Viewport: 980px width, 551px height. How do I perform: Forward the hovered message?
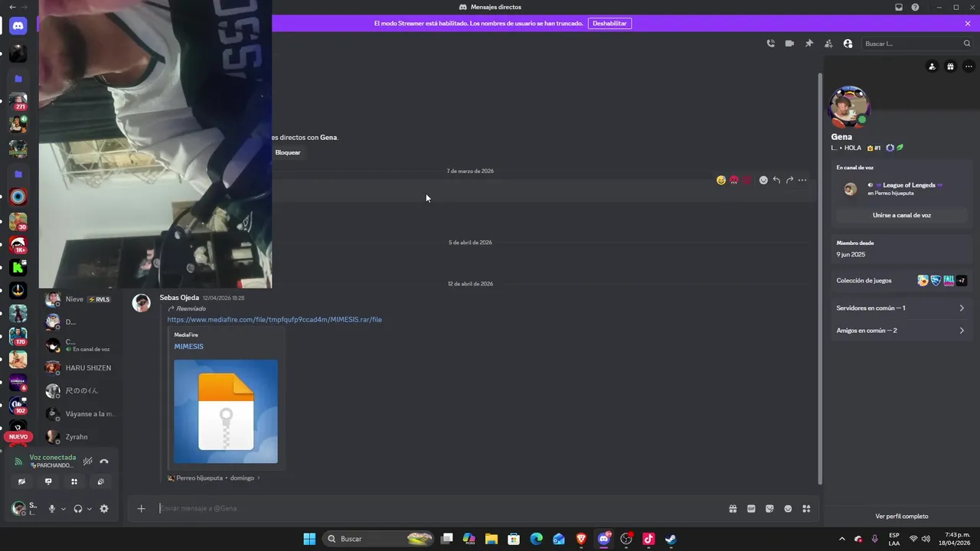point(789,181)
